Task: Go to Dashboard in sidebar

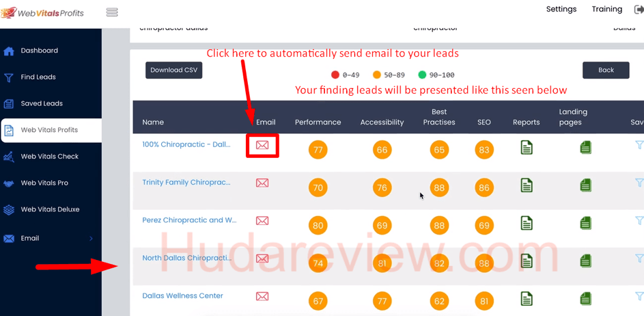Action: coord(40,51)
